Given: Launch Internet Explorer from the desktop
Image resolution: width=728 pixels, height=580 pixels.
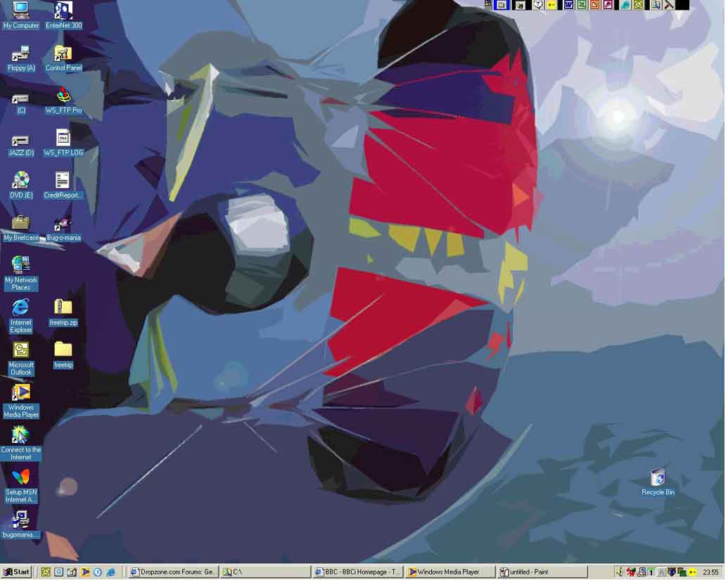Looking at the screenshot, I should click(x=21, y=308).
